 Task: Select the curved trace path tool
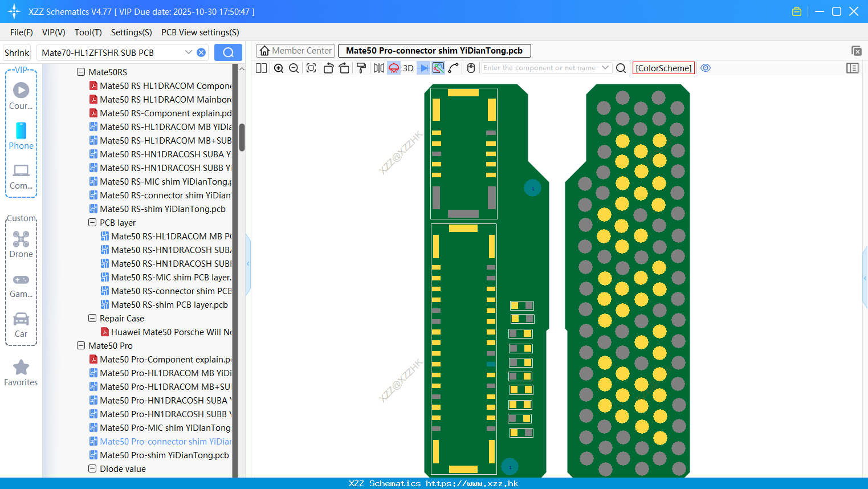click(x=454, y=68)
